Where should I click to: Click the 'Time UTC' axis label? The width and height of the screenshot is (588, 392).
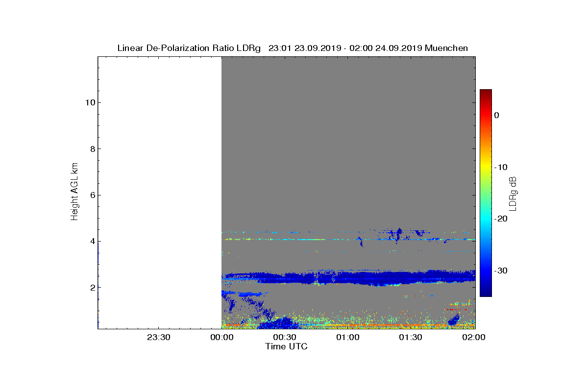[287, 346]
